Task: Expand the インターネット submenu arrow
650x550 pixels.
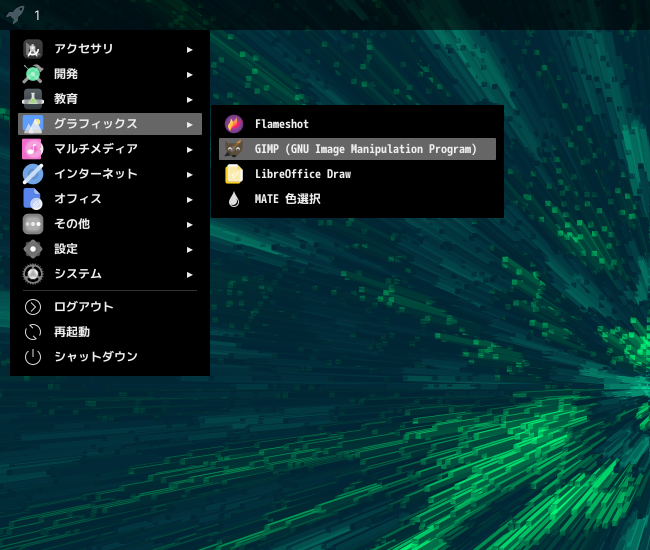Action: (x=189, y=174)
